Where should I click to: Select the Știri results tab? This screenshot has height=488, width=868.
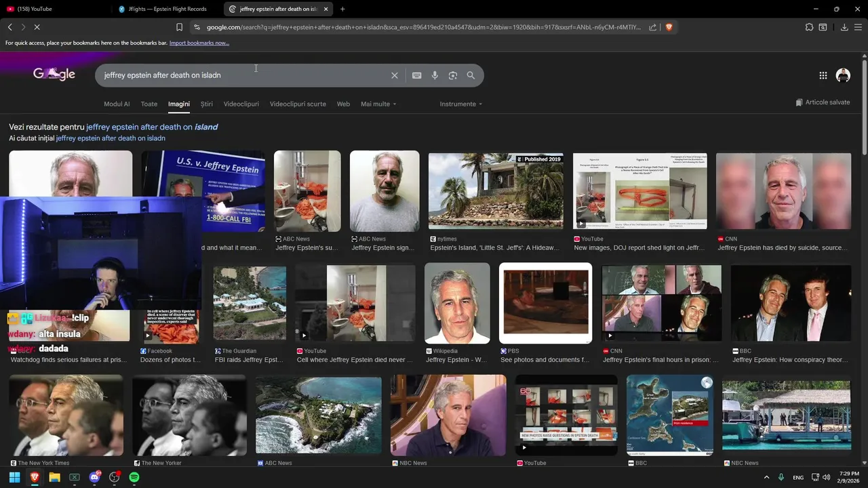(x=207, y=104)
